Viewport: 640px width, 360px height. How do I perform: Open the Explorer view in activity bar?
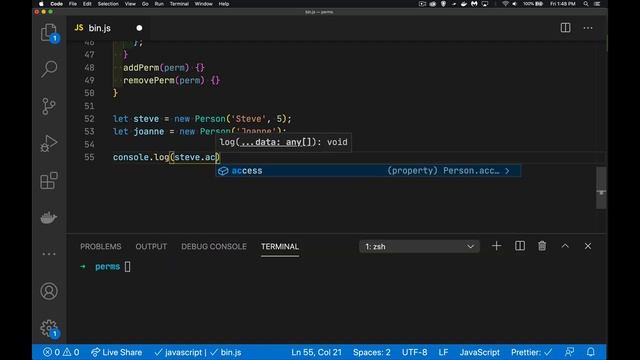coord(49,33)
